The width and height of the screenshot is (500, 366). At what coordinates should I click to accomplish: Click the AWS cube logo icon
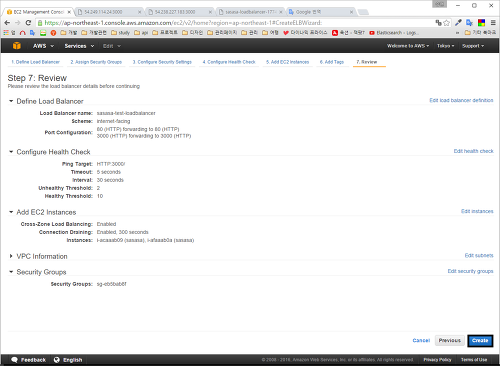[17, 46]
